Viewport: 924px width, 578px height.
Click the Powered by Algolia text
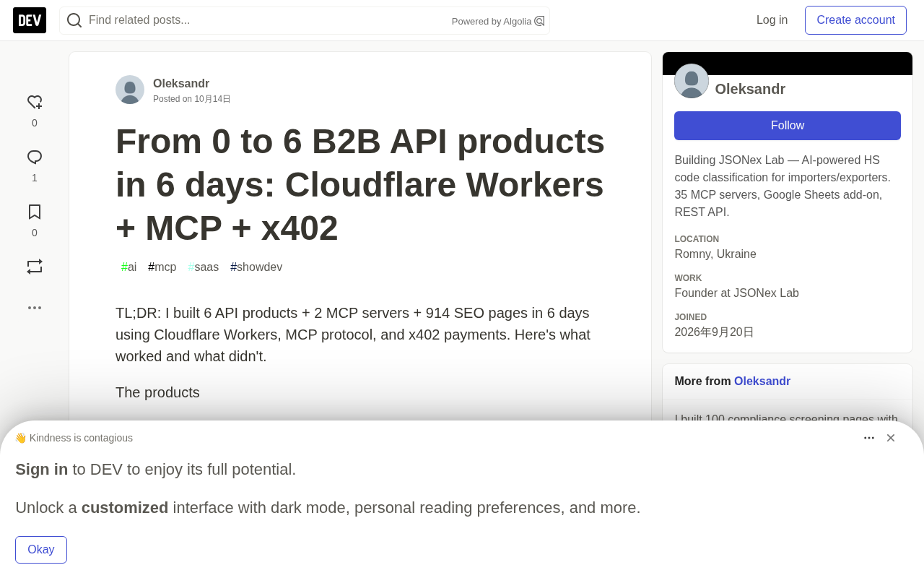(492, 22)
